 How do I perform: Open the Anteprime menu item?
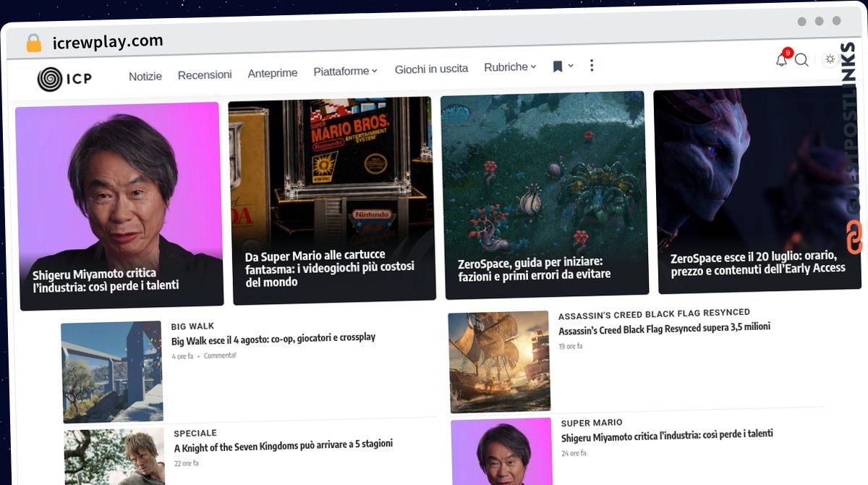point(273,73)
